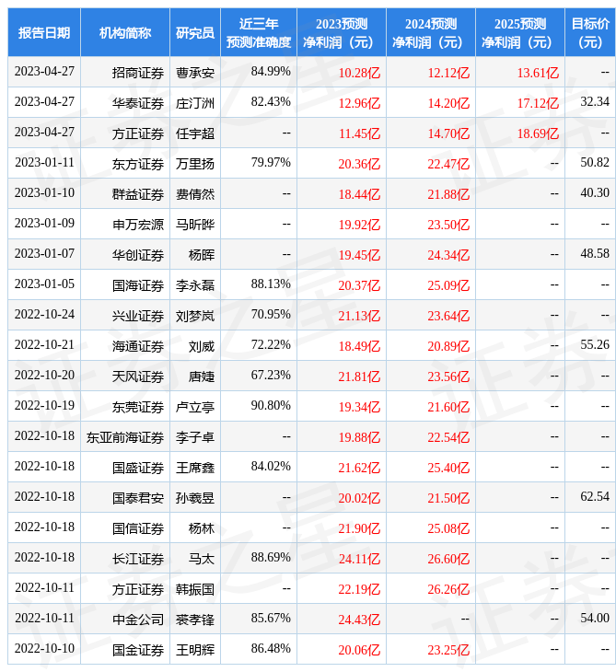
Task: Select accuracy value 82.43%
Action: tap(271, 101)
